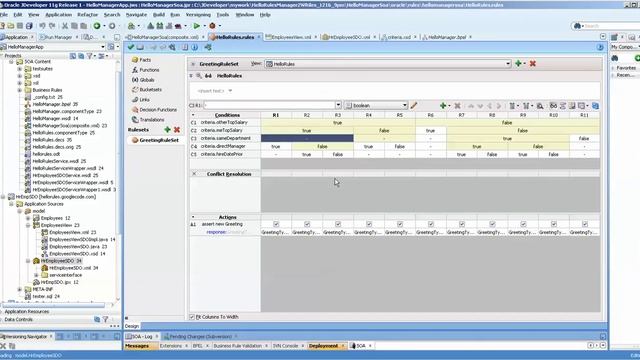The image size is (640, 360).
Task: Click the Save All toolbar icon
Action: click(29, 26)
